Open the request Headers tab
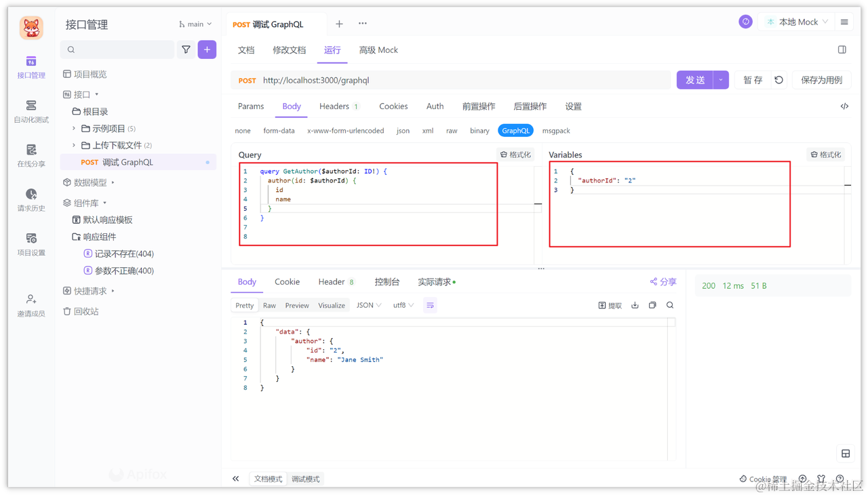The height and width of the screenshot is (497, 868). (x=338, y=106)
